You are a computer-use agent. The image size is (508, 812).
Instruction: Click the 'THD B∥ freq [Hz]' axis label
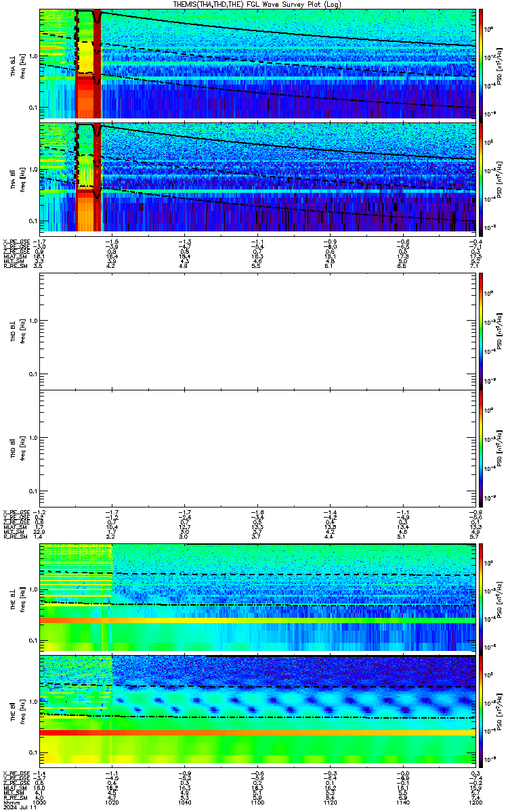pyautogui.click(x=18, y=448)
